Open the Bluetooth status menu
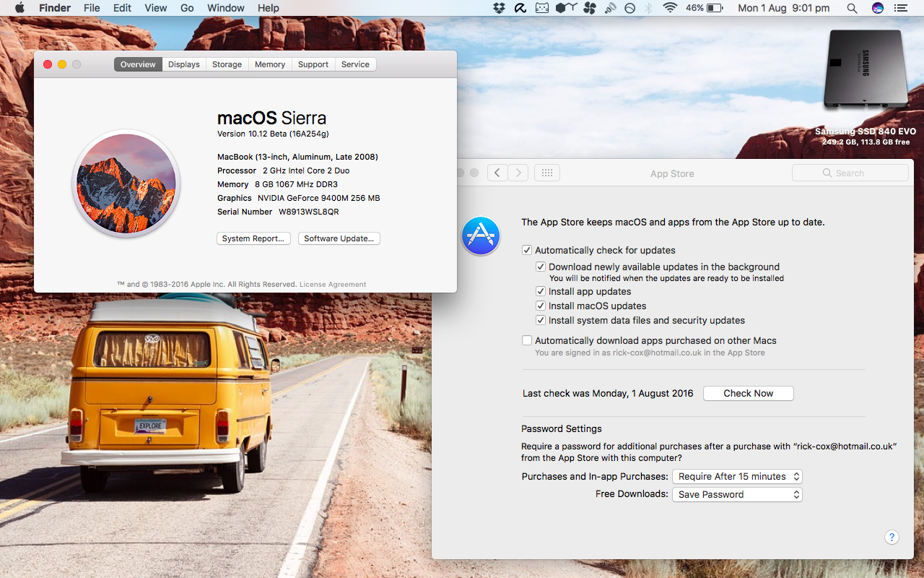 [648, 8]
